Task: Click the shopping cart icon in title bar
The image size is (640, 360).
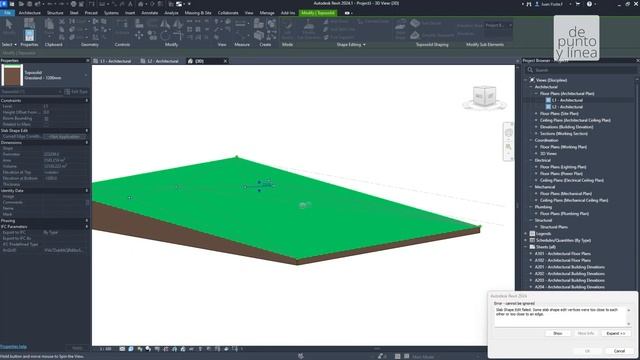Action: pyautogui.click(x=578, y=4)
